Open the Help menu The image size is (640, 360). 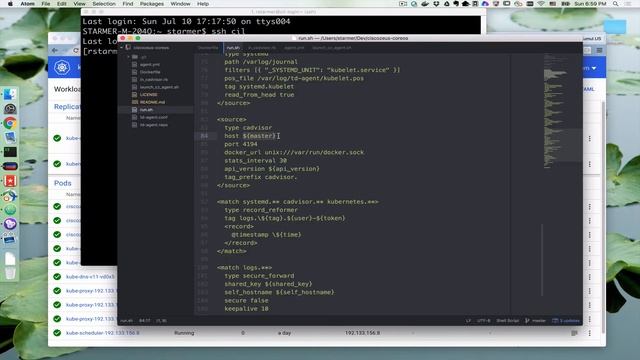(x=203, y=4)
